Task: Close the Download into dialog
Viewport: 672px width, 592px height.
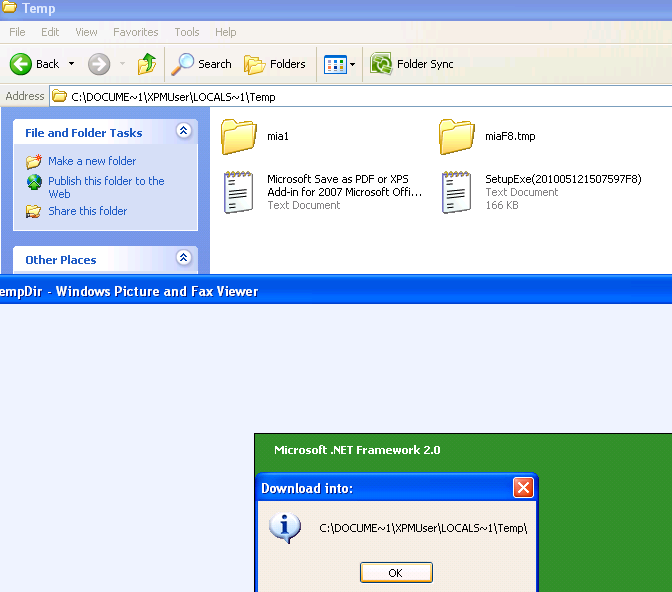Action: click(523, 488)
